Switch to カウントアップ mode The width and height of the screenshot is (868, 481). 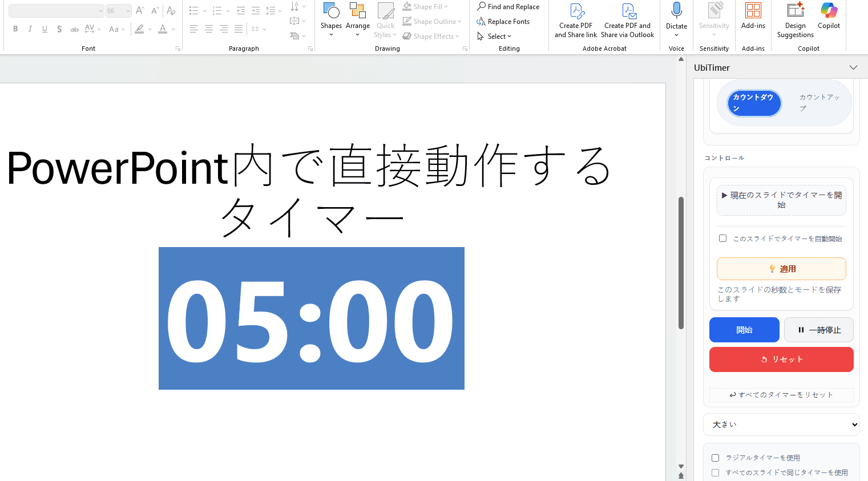[819, 103]
